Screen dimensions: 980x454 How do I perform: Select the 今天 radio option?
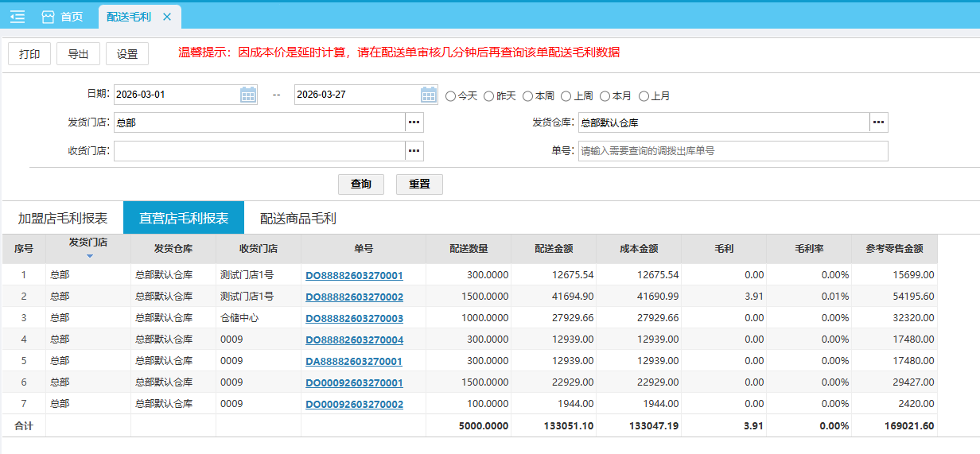[451, 96]
